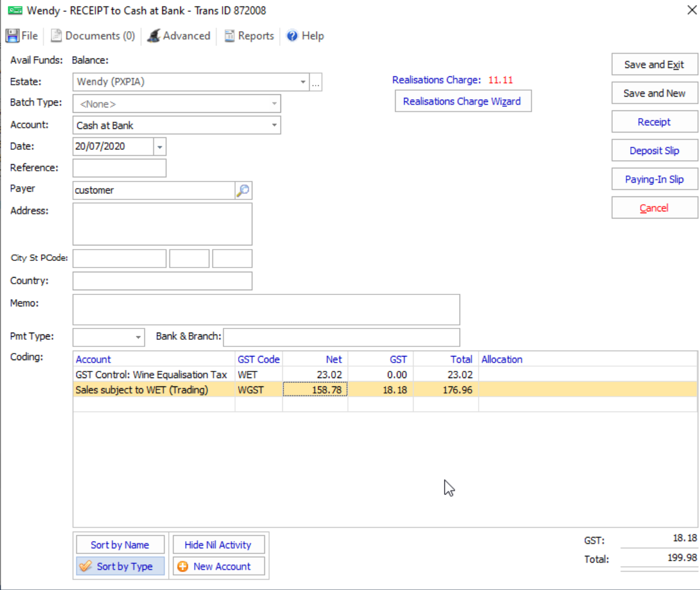Image resolution: width=700 pixels, height=590 pixels.
Task: Click the green app icon in the title bar
Action: coord(15,11)
